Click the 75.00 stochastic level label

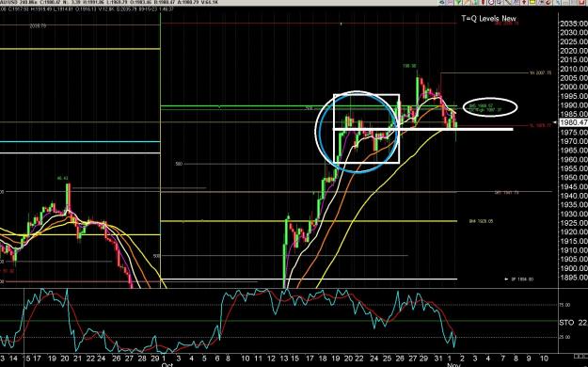click(564, 305)
